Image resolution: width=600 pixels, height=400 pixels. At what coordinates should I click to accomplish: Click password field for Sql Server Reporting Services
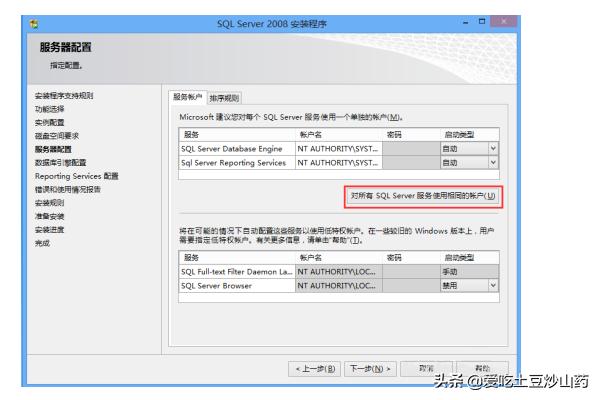pyautogui.click(x=411, y=163)
